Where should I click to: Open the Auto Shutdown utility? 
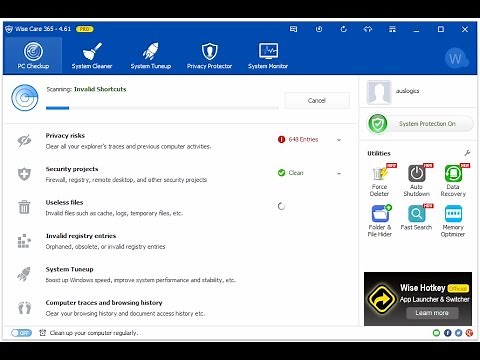point(416,180)
